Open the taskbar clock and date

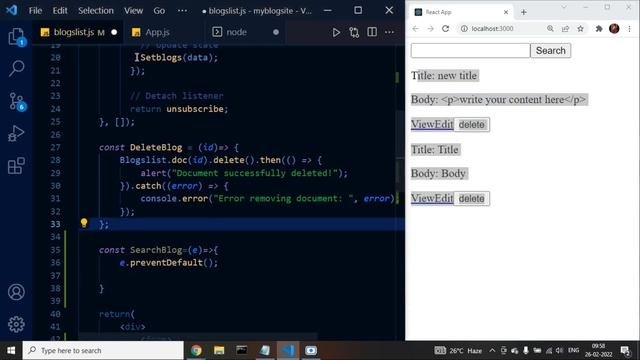click(x=598, y=350)
